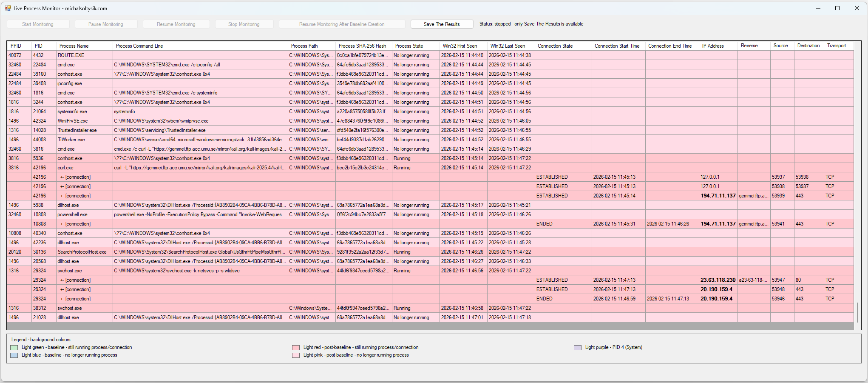868x383 pixels.
Task: Click the Live Process Monitor app icon
Action: [x=8, y=8]
